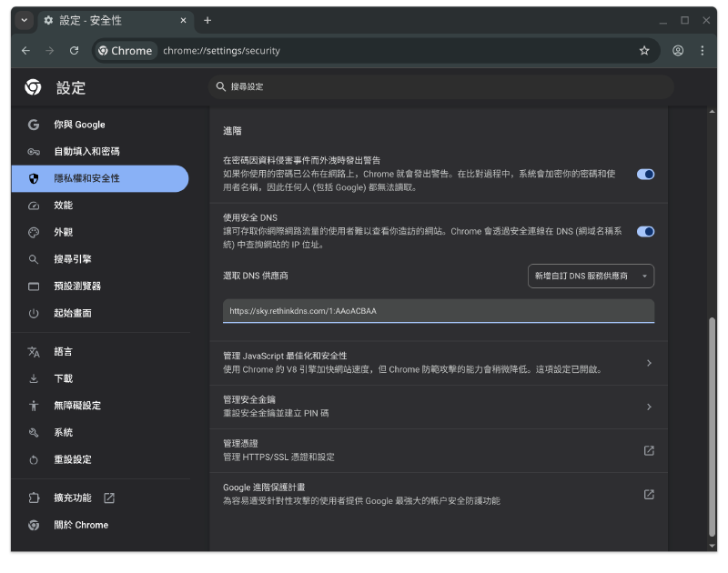
Task: Select 自動填入和密碼 in sidebar
Action: pos(86,152)
